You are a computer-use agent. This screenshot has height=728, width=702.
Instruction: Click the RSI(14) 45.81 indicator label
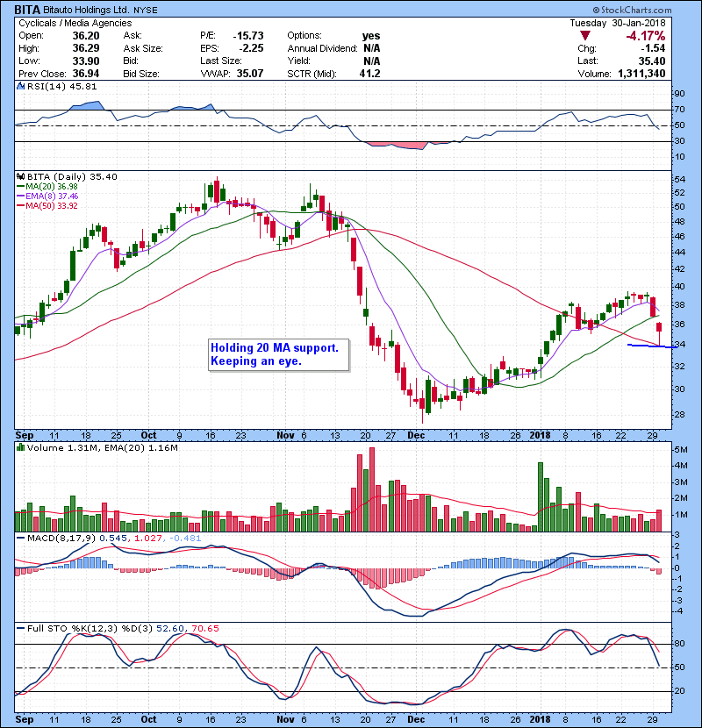[61, 86]
